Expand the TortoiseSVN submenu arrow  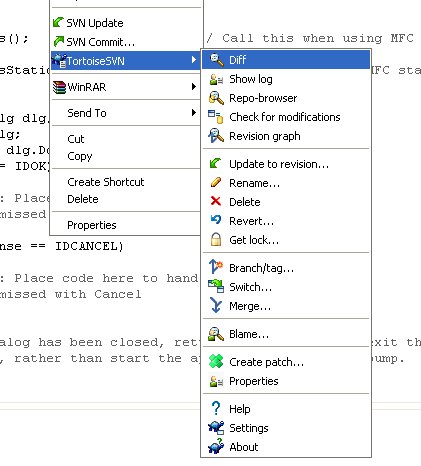click(x=194, y=60)
